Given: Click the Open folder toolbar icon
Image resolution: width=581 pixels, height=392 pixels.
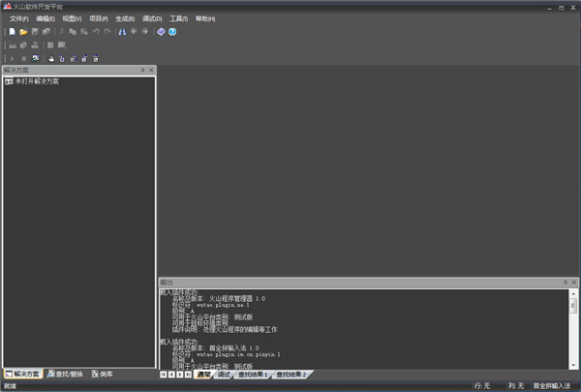Looking at the screenshot, I should (x=23, y=32).
